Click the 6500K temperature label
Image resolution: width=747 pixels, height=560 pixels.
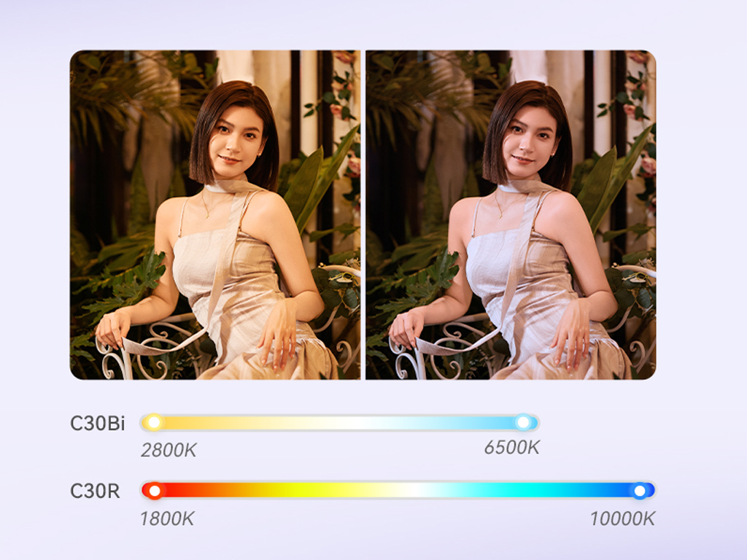pos(511,448)
